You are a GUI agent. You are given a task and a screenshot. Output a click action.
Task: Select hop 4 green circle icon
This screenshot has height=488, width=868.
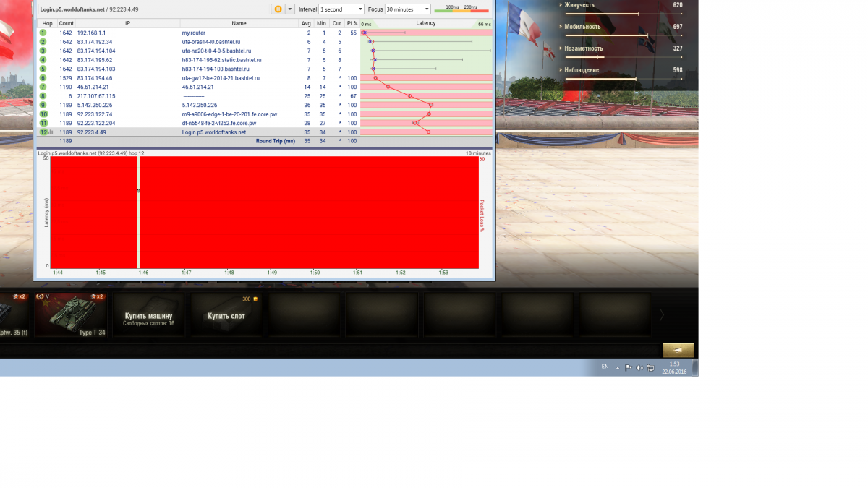[x=43, y=60]
